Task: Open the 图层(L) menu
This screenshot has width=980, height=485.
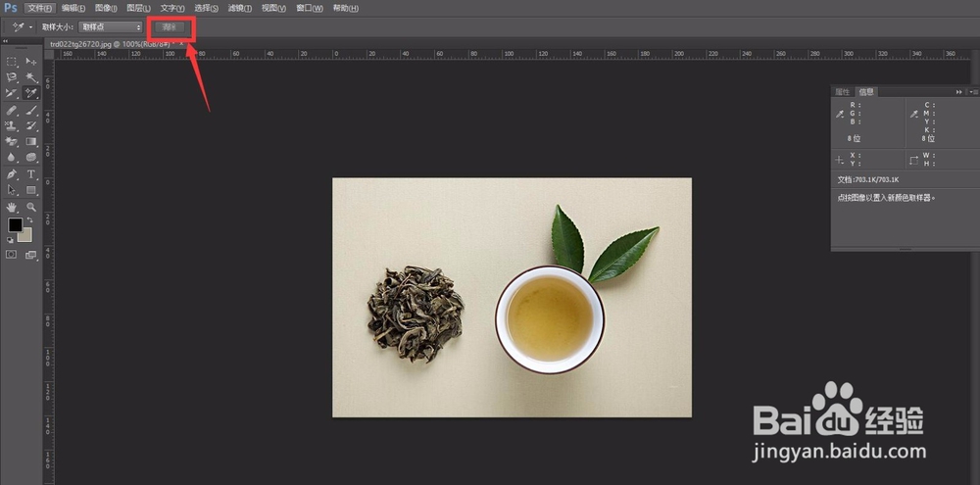Action: 139,8
